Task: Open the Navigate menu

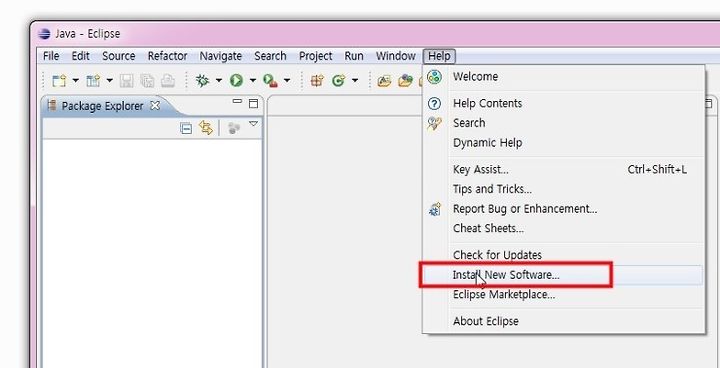Action: [220, 56]
